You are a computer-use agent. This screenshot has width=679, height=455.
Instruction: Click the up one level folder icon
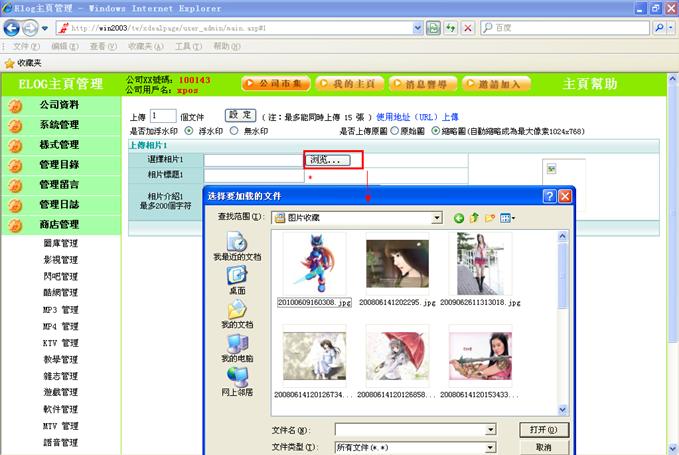(475, 217)
